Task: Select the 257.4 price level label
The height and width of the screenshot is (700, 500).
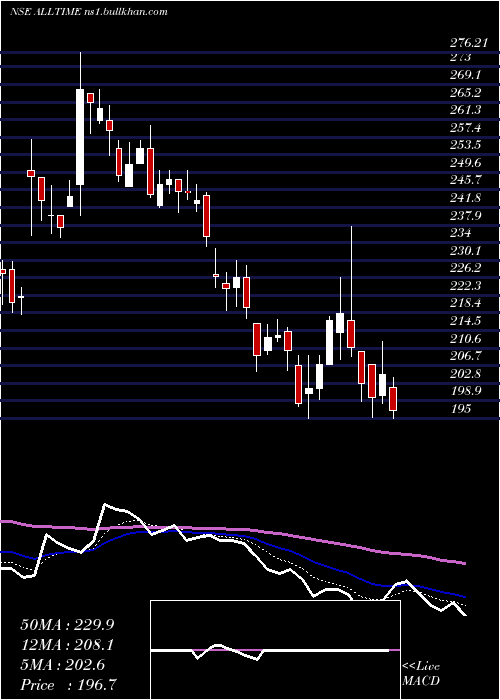Action: tap(465, 128)
